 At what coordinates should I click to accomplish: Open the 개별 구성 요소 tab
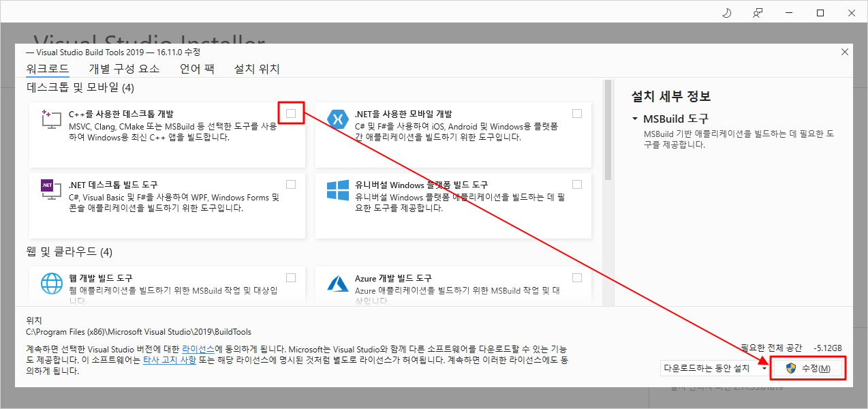click(x=124, y=69)
